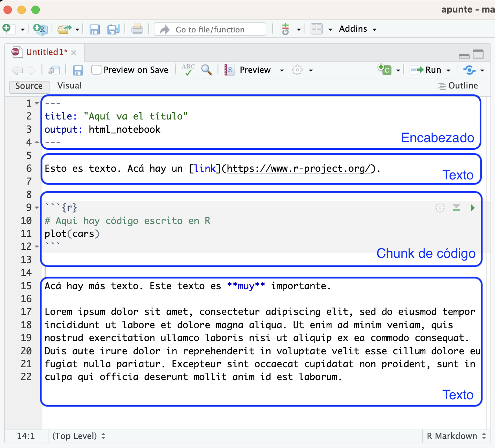Image resolution: width=495 pixels, height=448 pixels.
Task: Switch to the Visual editor mode
Action: pyautogui.click(x=69, y=86)
